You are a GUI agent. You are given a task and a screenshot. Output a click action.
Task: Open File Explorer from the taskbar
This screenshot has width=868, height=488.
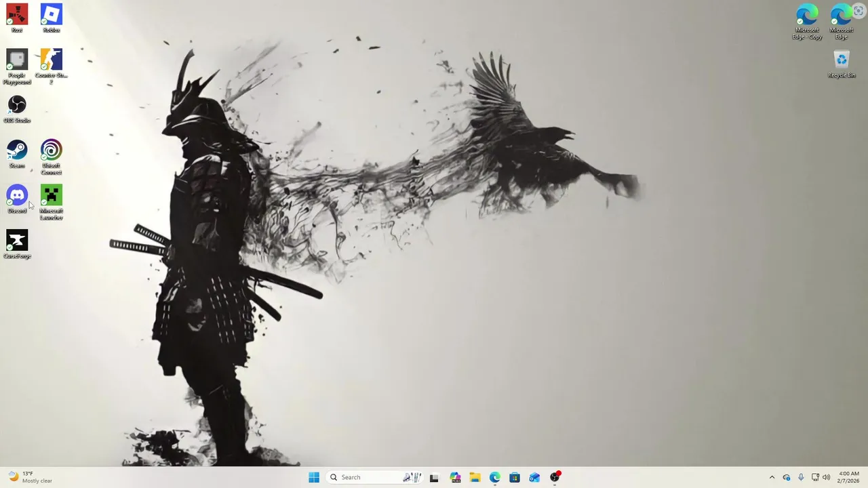[475, 477]
